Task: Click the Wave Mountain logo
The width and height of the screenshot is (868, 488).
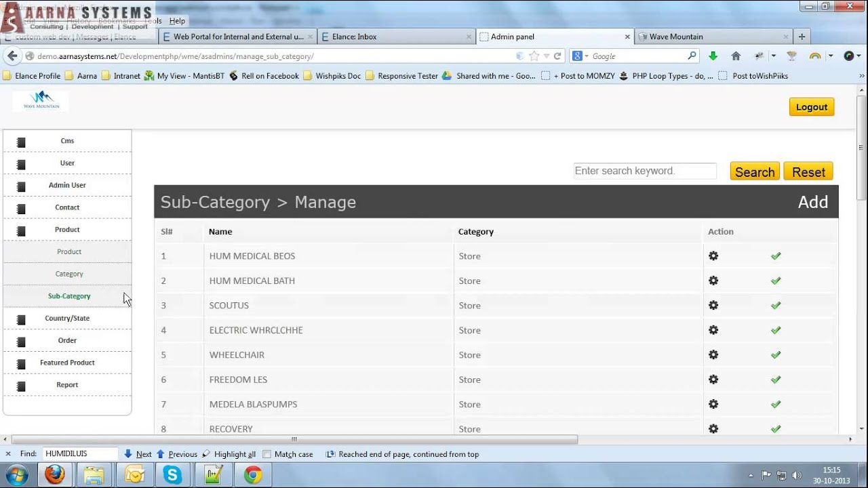Action: pos(41,101)
